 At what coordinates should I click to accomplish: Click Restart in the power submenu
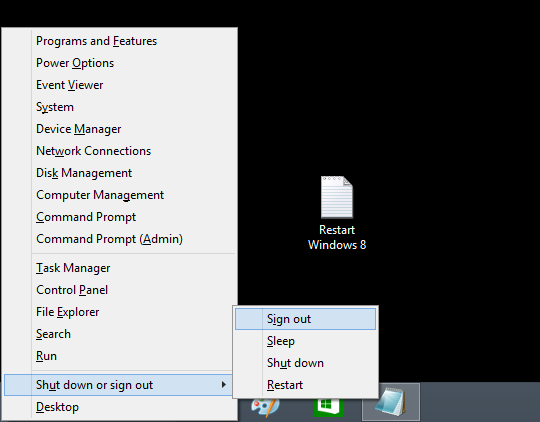[305, 385]
